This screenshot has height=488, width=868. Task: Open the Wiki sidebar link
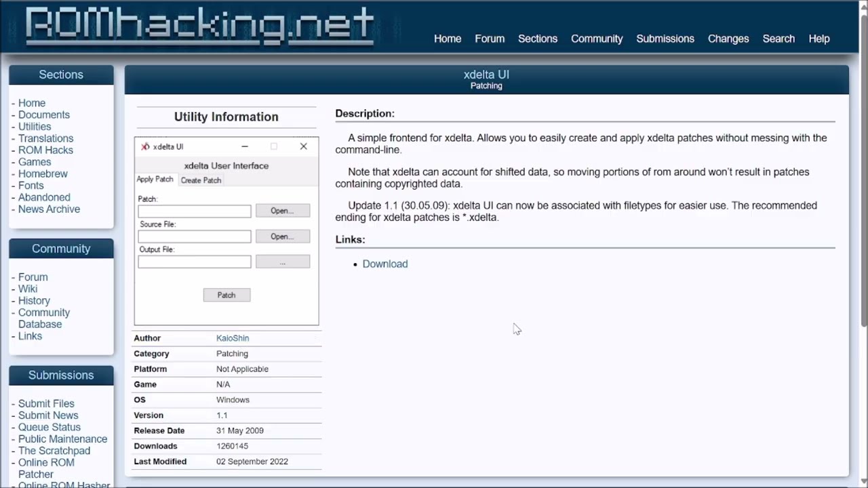click(28, 289)
